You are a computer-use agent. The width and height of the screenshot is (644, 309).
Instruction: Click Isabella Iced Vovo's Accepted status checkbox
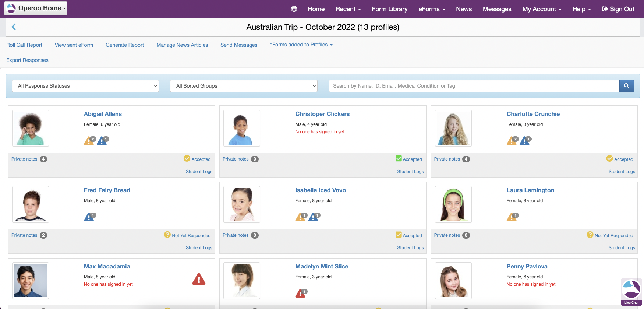[x=399, y=235]
